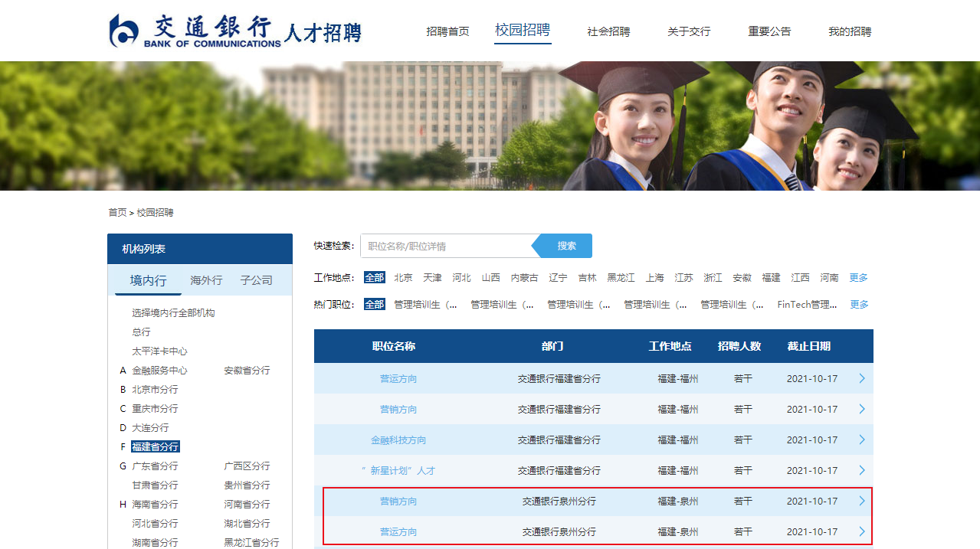Open 校园招聘 navigation item

tap(523, 30)
